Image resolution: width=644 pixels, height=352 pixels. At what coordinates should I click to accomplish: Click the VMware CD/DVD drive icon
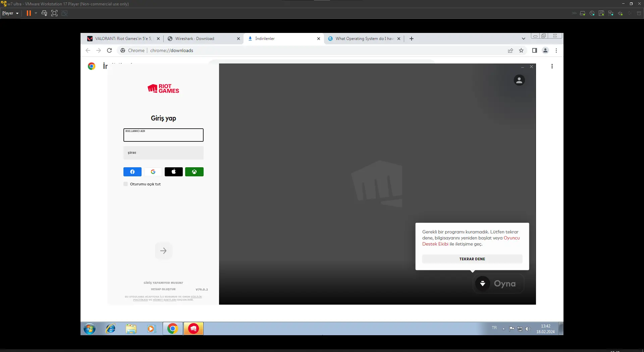(592, 13)
